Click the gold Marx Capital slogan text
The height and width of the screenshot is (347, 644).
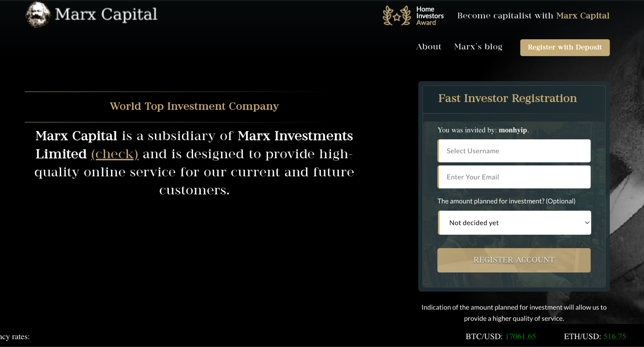(x=583, y=16)
